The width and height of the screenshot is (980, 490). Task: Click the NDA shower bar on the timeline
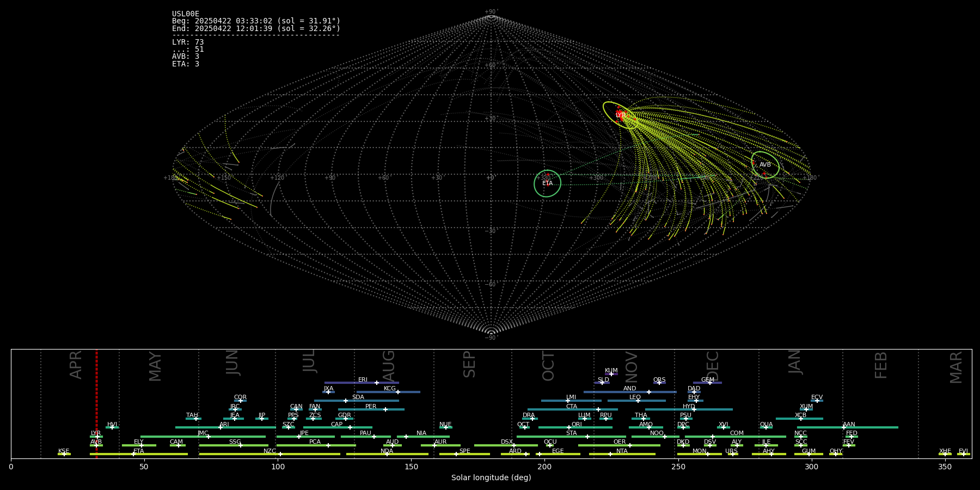(387, 454)
